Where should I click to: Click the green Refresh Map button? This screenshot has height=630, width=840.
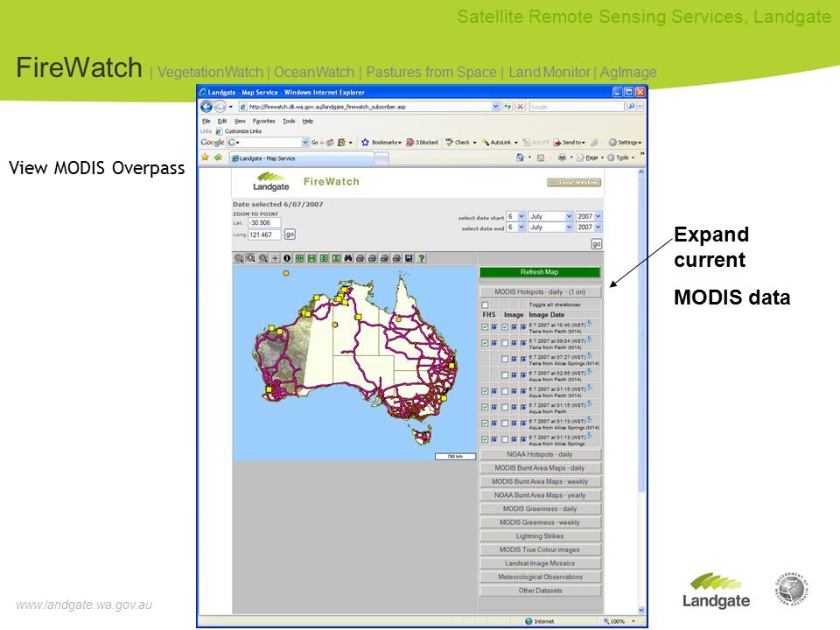pyautogui.click(x=540, y=272)
